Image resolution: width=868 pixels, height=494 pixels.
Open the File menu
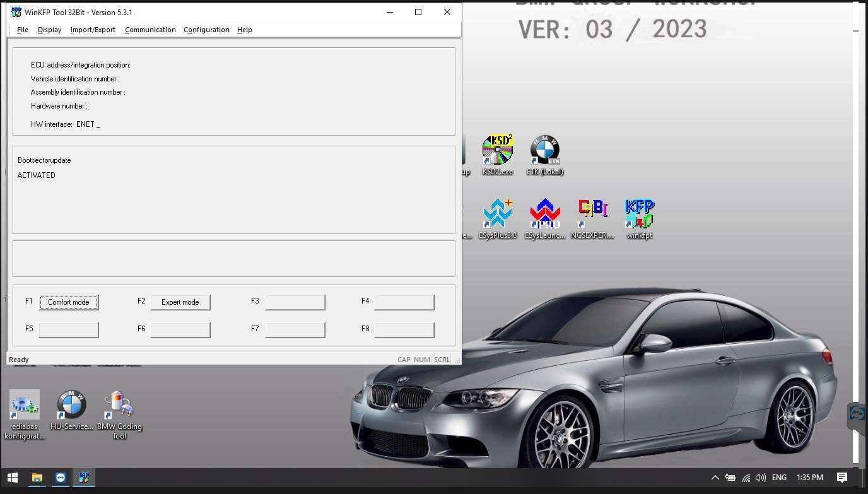pos(23,30)
